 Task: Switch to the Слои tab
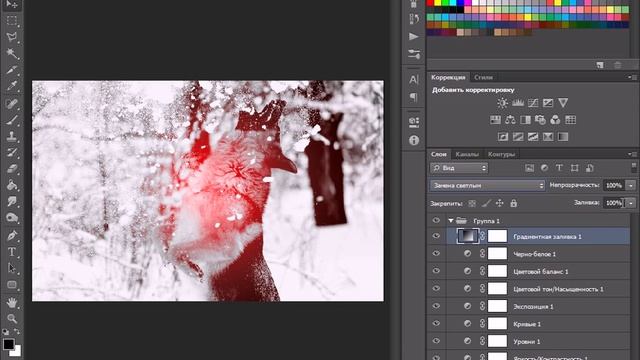click(x=439, y=154)
